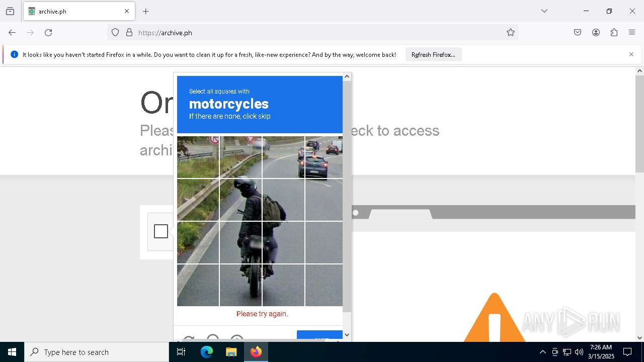The height and width of the screenshot is (362, 644).
Task: Open the Windows Start menu
Action: 12,352
